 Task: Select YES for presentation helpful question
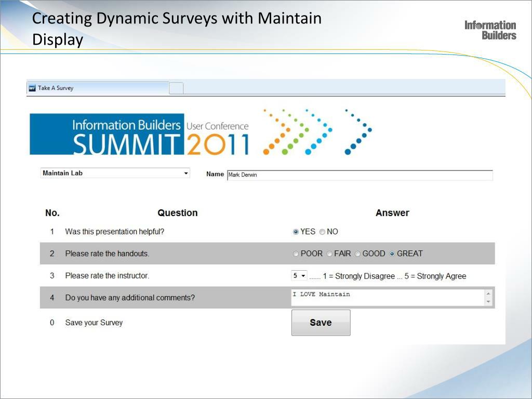click(296, 232)
